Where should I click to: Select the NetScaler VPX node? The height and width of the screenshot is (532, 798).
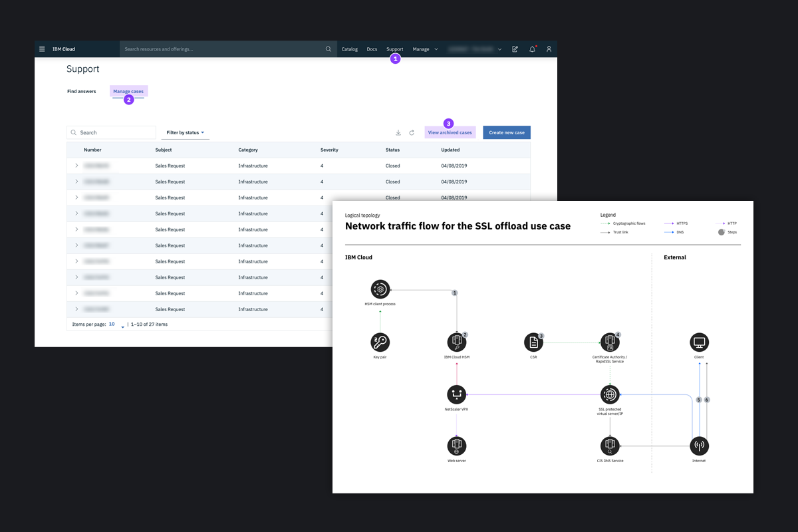457,394
